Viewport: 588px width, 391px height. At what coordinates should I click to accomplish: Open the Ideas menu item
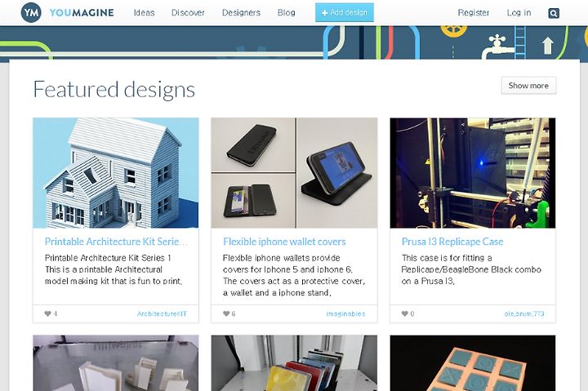tap(144, 13)
